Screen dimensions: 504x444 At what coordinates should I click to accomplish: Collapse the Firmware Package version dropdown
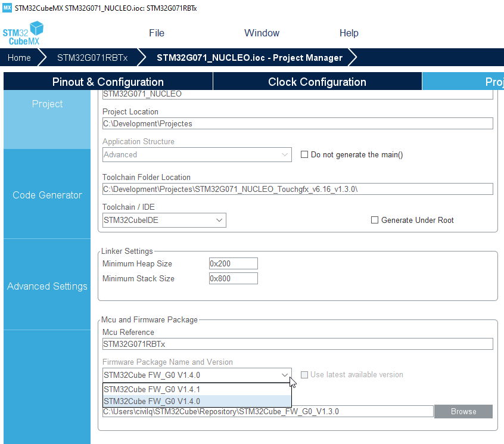(197, 375)
